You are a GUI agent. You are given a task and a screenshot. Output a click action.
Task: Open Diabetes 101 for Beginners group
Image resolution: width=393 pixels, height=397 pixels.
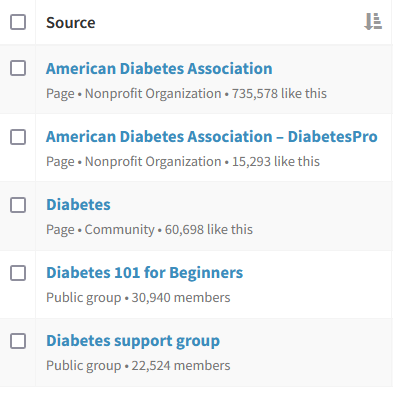[x=144, y=273]
